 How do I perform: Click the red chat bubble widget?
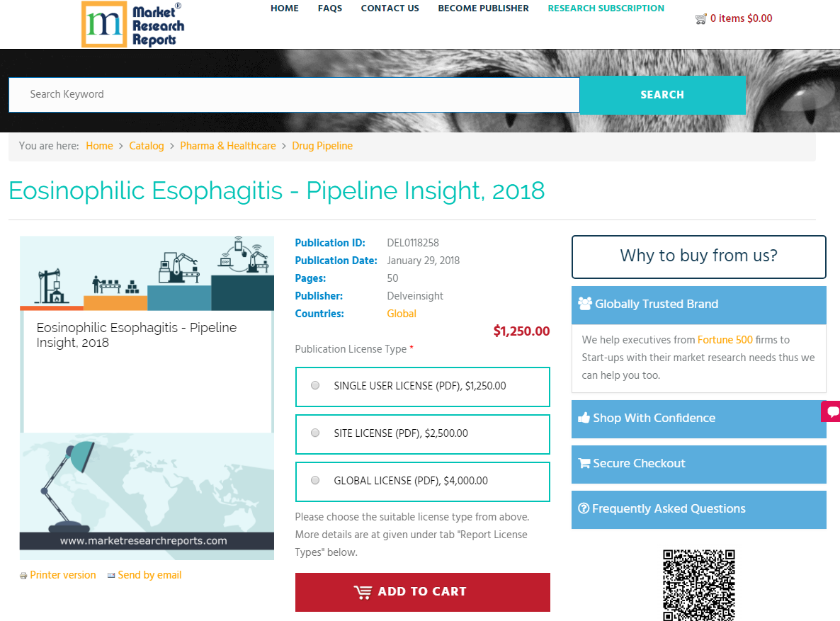tap(831, 411)
